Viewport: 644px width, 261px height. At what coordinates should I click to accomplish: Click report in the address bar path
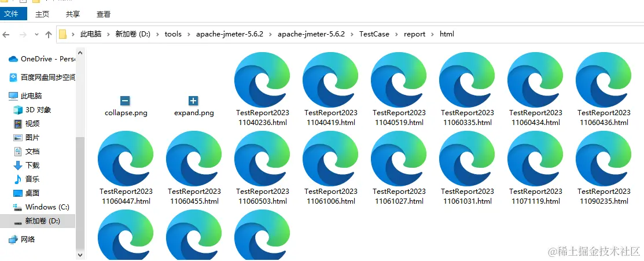click(414, 34)
